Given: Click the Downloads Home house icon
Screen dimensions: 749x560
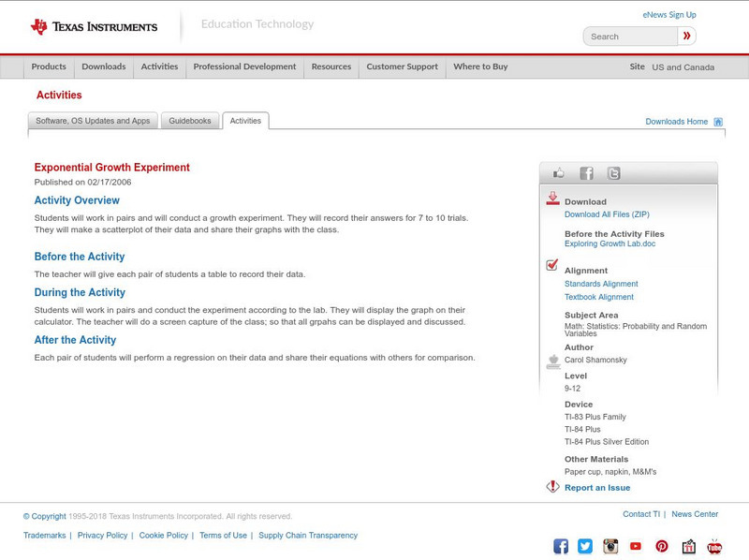Looking at the screenshot, I should 718,122.
